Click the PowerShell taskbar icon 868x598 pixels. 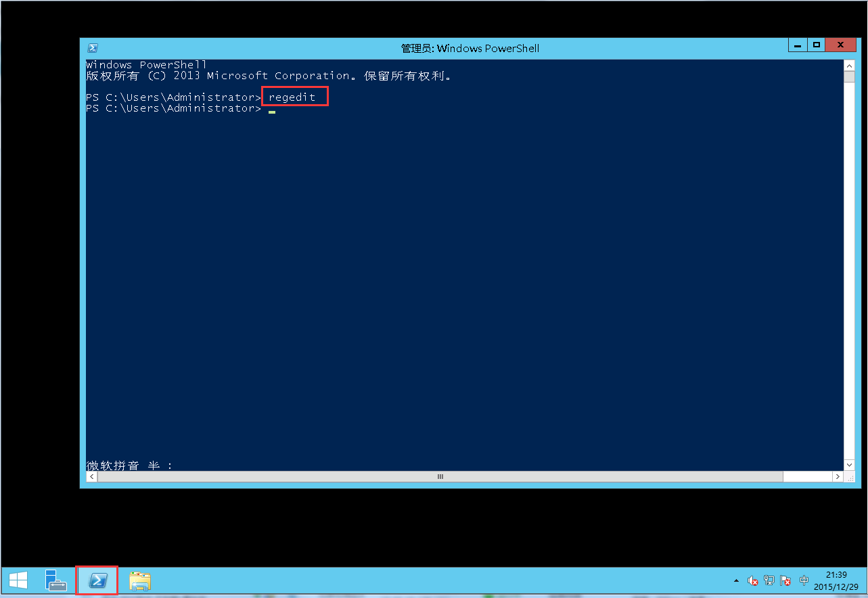pyautogui.click(x=97, y=580)
